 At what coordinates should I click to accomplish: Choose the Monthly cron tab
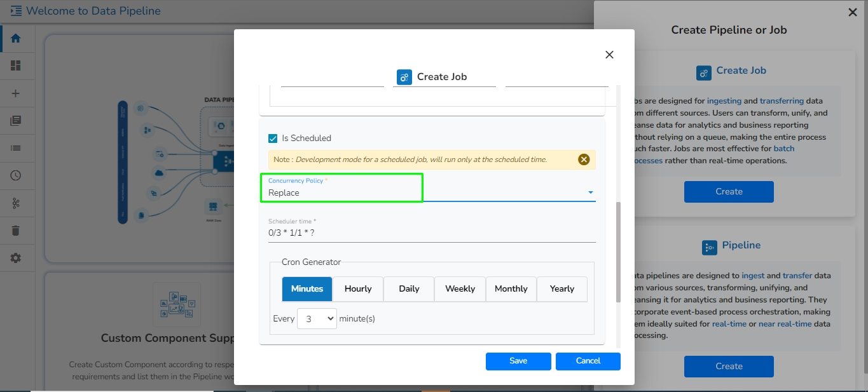(511, 288)
